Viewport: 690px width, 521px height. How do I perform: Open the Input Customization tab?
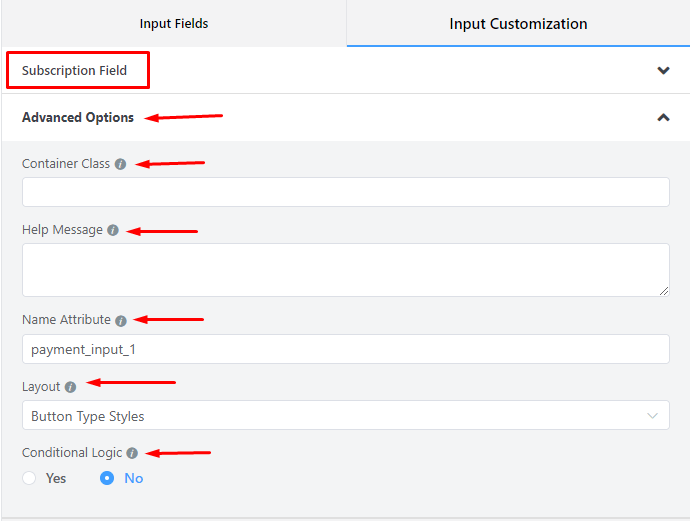click(518, 23)
